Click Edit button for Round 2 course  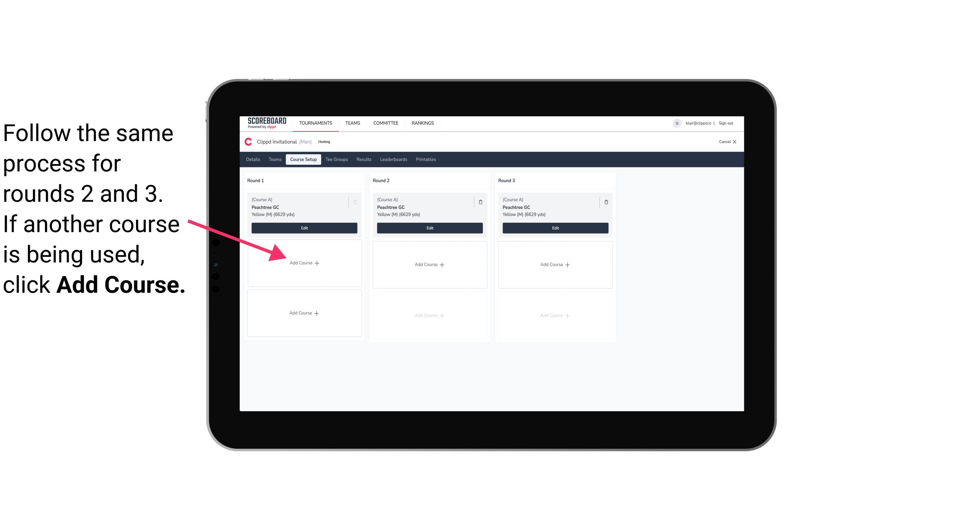(430, 228)
